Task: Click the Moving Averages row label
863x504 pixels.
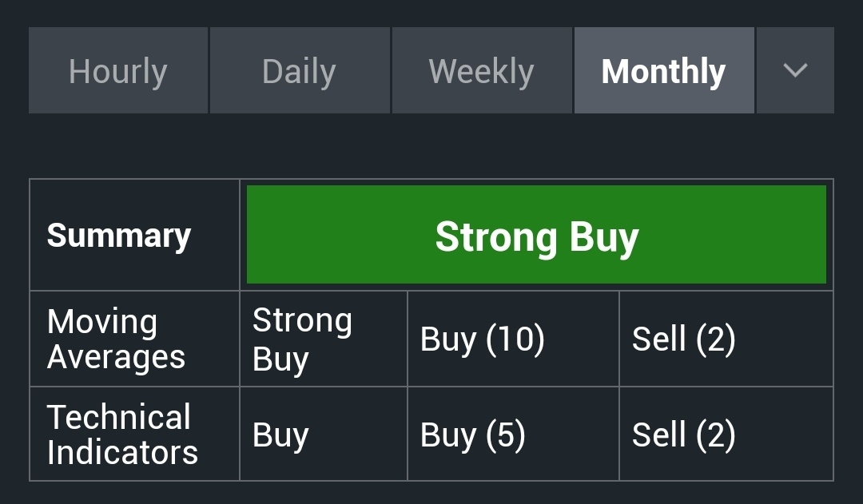Action: 116,339
